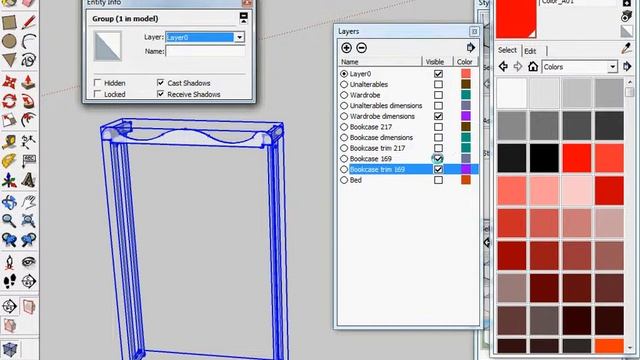
Task: Select the Arc tool
Action: [x=28, y=41]
